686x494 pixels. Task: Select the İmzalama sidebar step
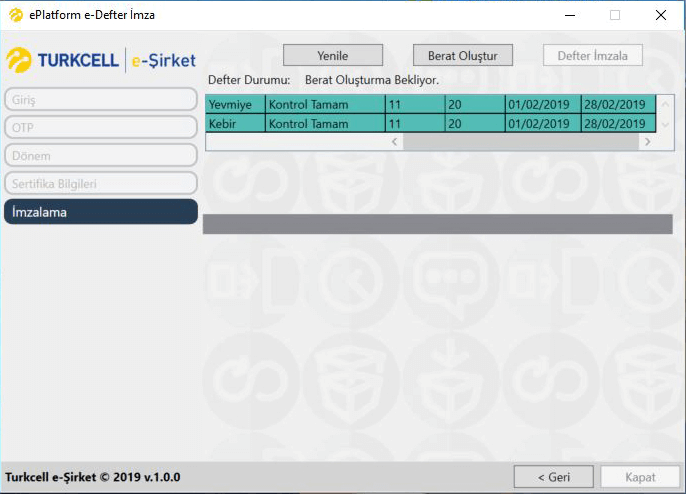[101, 212]
